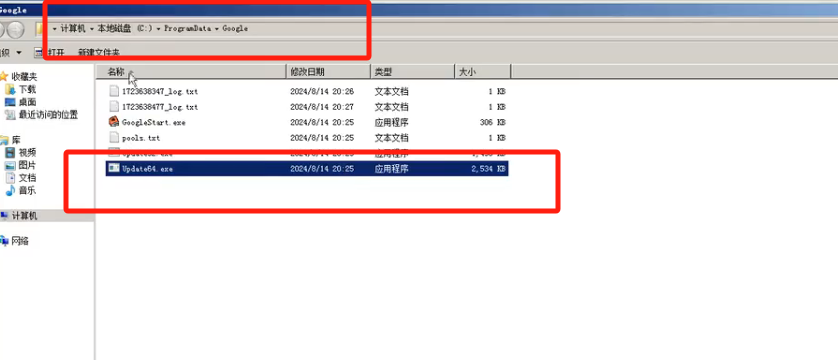838x360 pixels.
Task: Click 1723638347_log.txt file icon
Action: point(113,91)
